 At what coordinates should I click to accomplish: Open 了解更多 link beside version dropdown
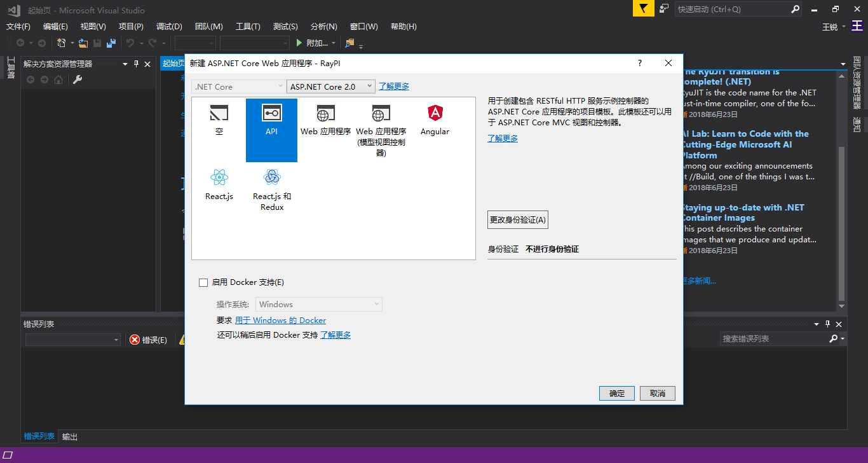[394, 86]
